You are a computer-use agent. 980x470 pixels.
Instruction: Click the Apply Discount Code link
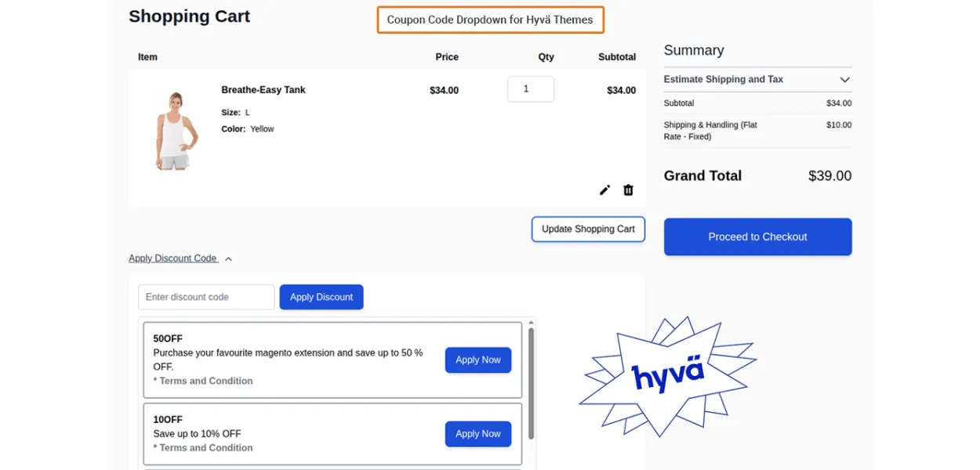(172, 258)
